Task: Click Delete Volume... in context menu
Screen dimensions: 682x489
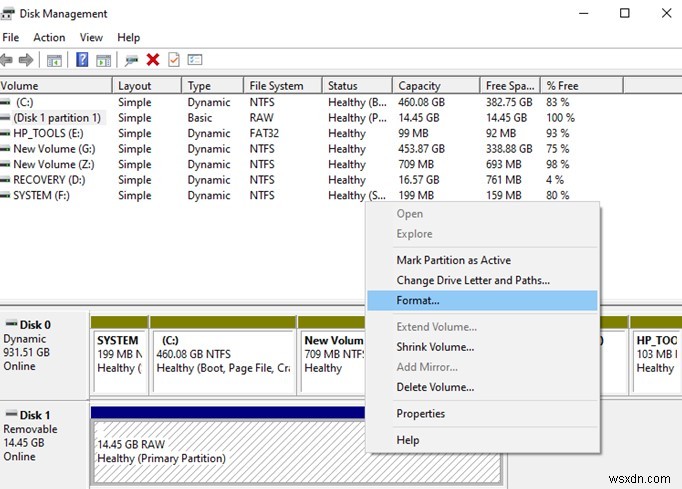Action: [435, 387]
